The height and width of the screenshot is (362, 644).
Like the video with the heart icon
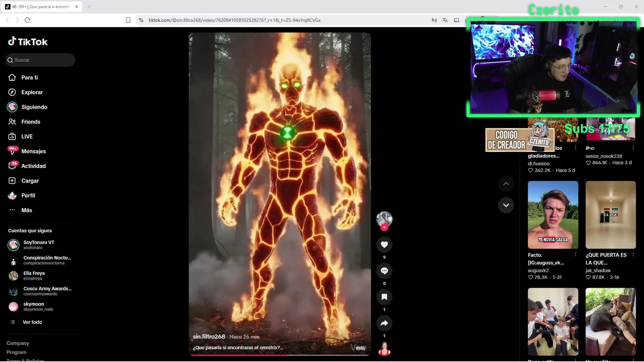(x=384, y=245)
